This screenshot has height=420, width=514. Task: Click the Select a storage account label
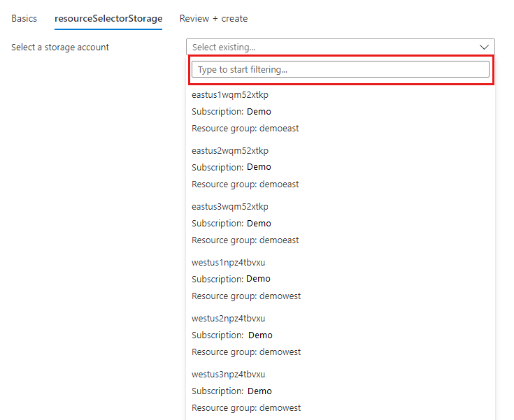pyautogui.click(x=60, y=48)
